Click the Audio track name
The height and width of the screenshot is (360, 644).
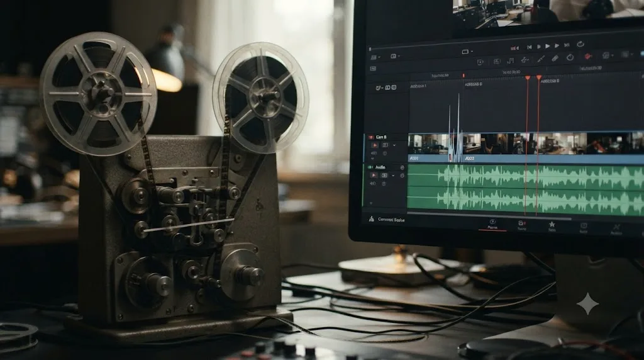coord(380,167)
